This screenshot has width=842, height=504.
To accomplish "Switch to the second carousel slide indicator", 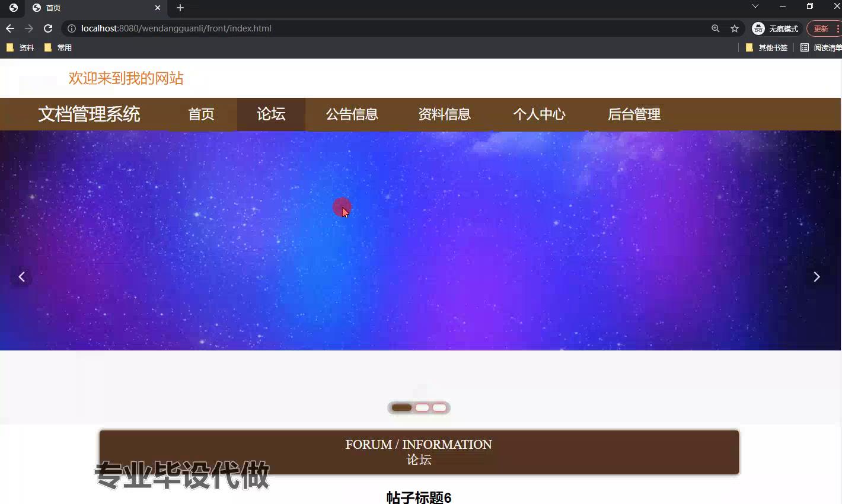I will 422,408.
